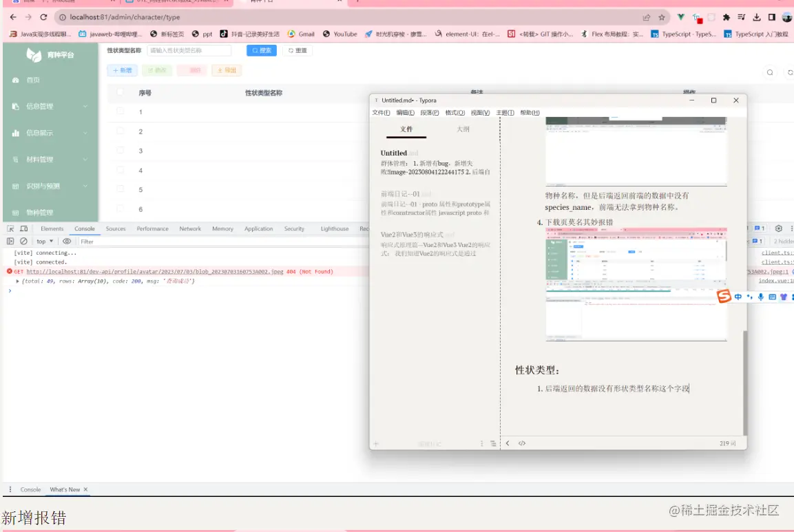Open YouTube bookmark in bookmarks bar

(x=339, y=34)
